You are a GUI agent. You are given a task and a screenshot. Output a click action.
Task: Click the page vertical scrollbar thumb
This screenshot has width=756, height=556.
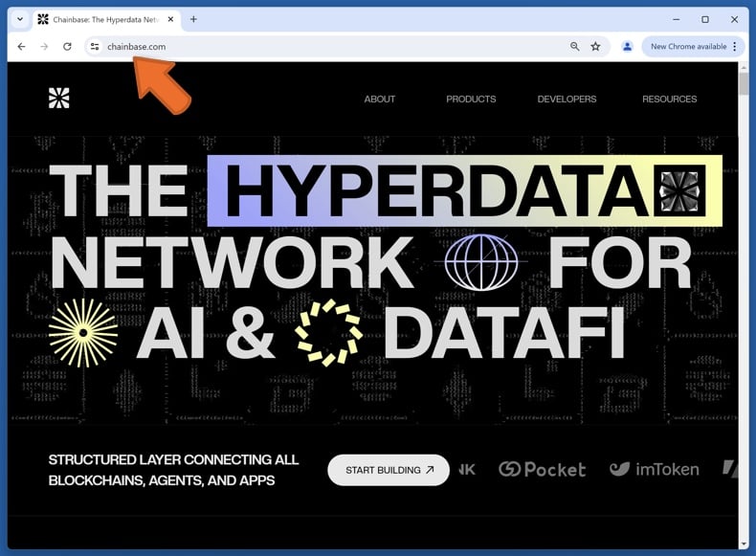(744, 84)
